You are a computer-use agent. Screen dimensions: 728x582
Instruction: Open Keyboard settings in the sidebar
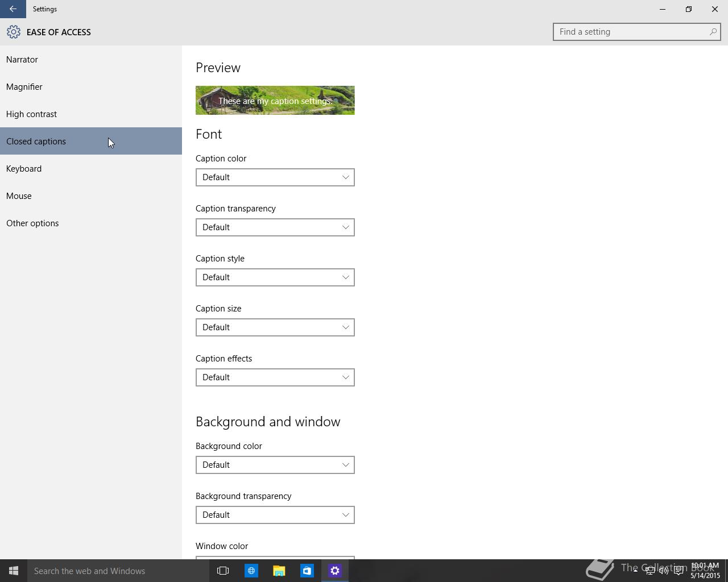click(91, 168)
